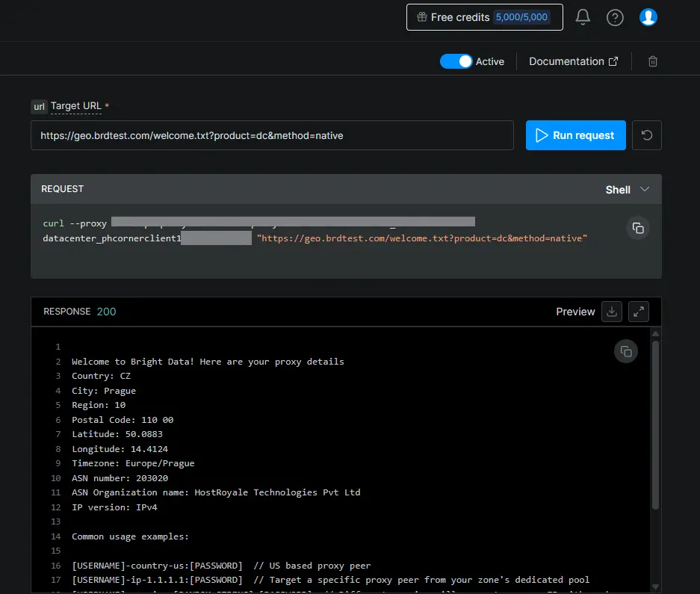Toggle the Active switch off
Image resolution: width=700 pixels, height=594 pixels.
coord(456,61)
